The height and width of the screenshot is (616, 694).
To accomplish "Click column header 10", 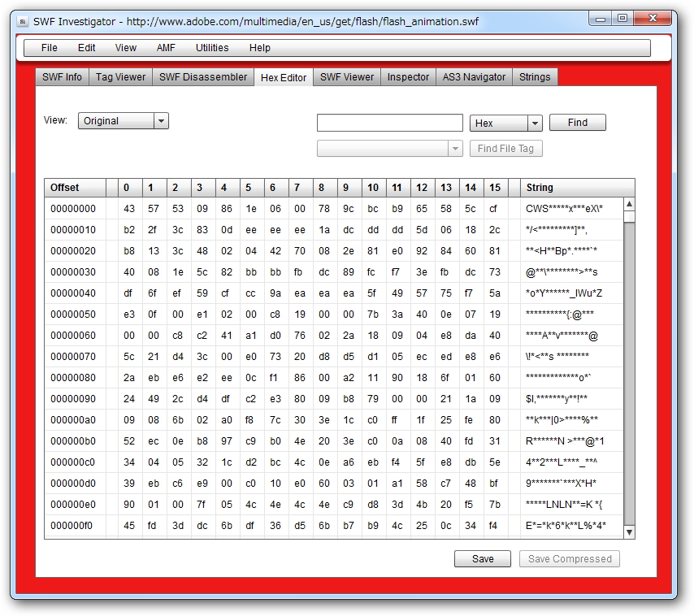I will (374, 188).
